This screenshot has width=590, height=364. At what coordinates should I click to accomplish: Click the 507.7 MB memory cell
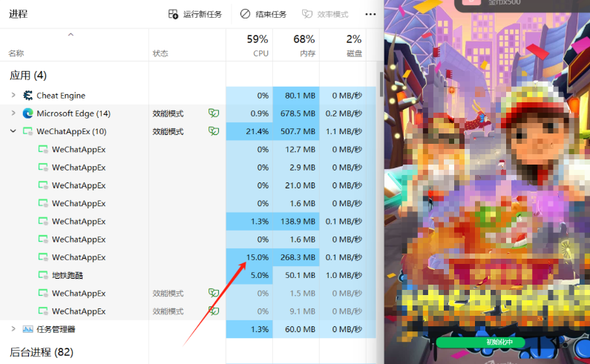tap(296, 132)
